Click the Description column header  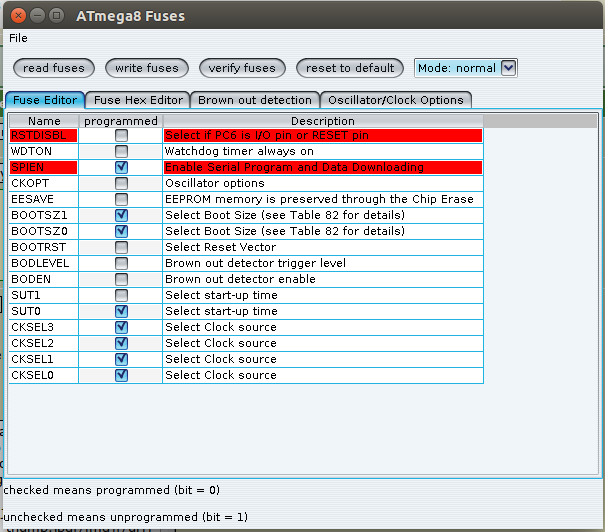323,121
